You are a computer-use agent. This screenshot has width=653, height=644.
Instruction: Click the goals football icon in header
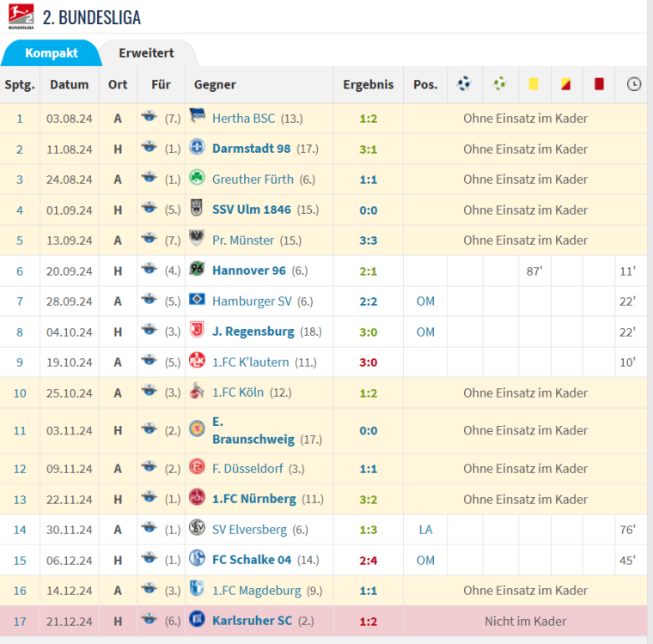(464, 84)
